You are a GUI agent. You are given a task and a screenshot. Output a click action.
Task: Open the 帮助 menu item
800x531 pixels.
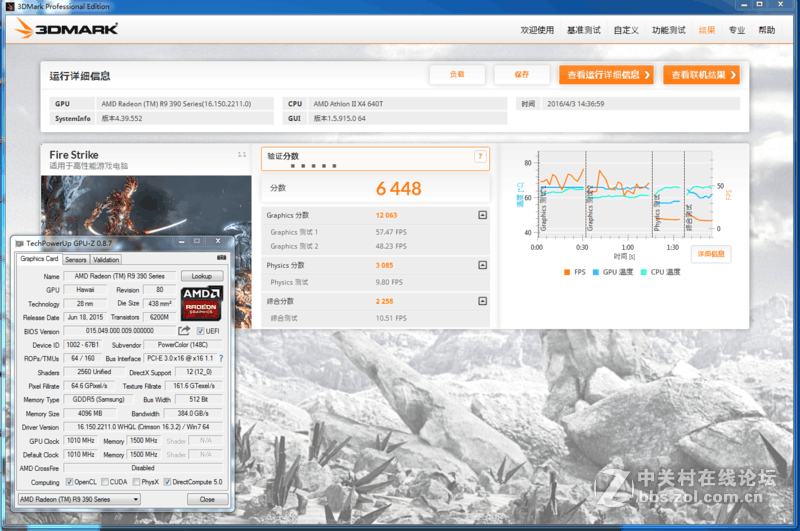tap(766, 30)
